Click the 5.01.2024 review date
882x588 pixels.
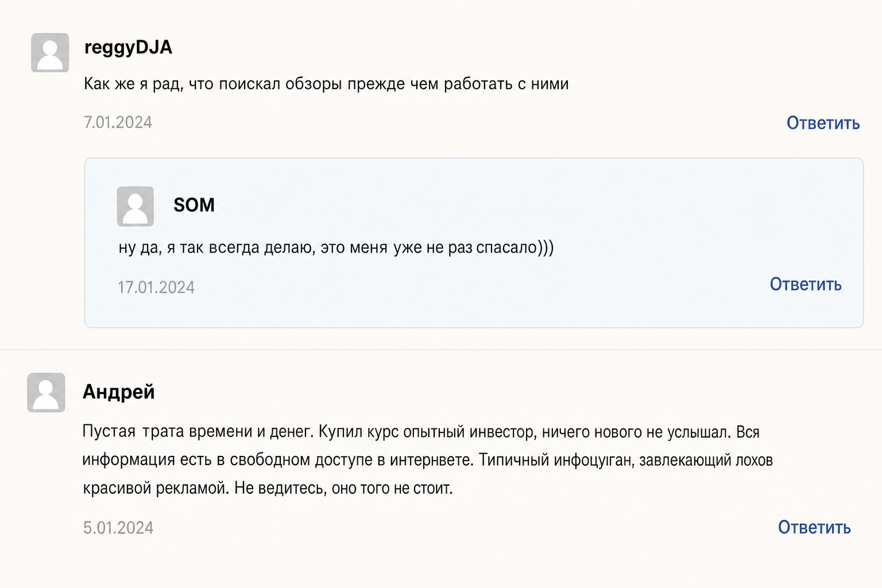point(118,528)
